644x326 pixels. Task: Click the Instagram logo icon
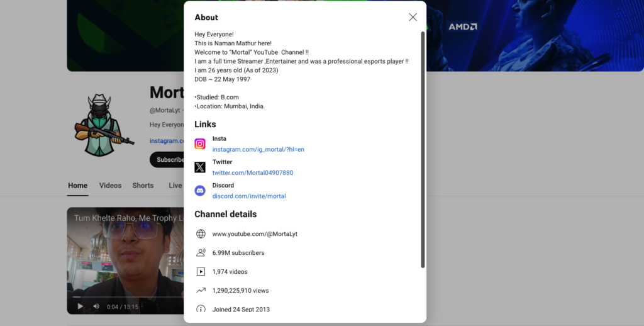(200, 144)
